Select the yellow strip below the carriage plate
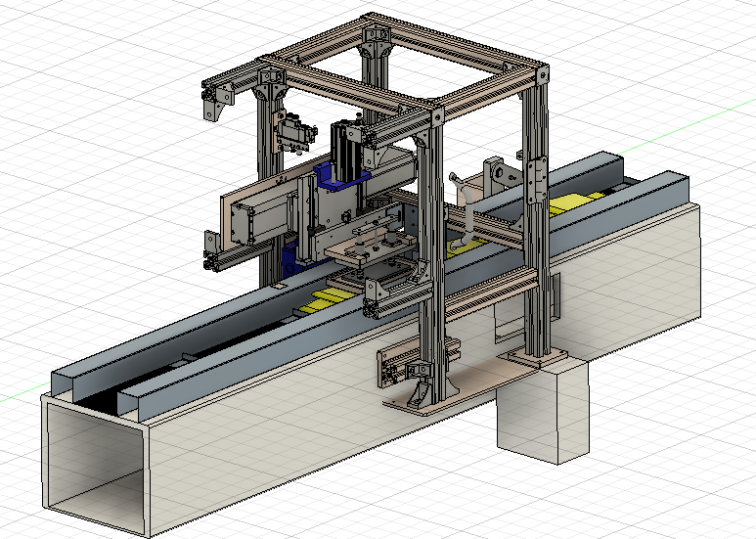 click(x=327, y=300)
